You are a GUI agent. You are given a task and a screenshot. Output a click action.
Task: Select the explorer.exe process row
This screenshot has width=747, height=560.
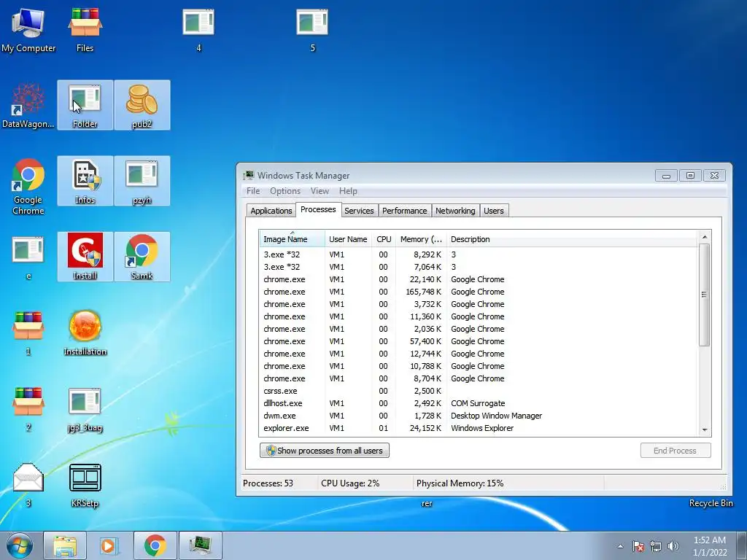(x=479, y=427)
